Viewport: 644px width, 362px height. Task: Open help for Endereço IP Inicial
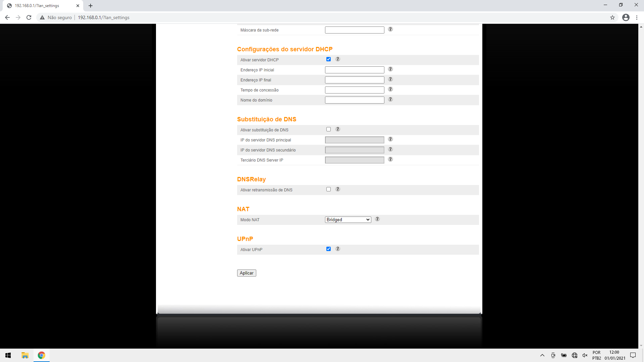tap(390, 69)
